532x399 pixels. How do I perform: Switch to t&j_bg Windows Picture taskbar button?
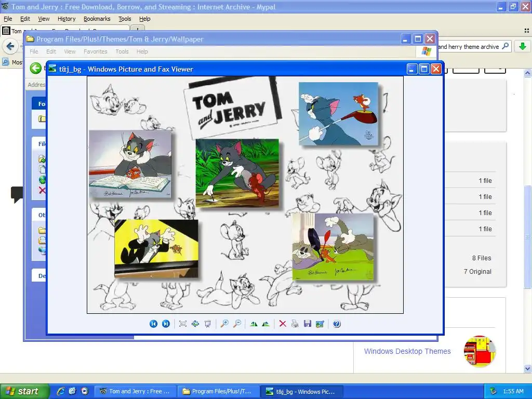302,391
